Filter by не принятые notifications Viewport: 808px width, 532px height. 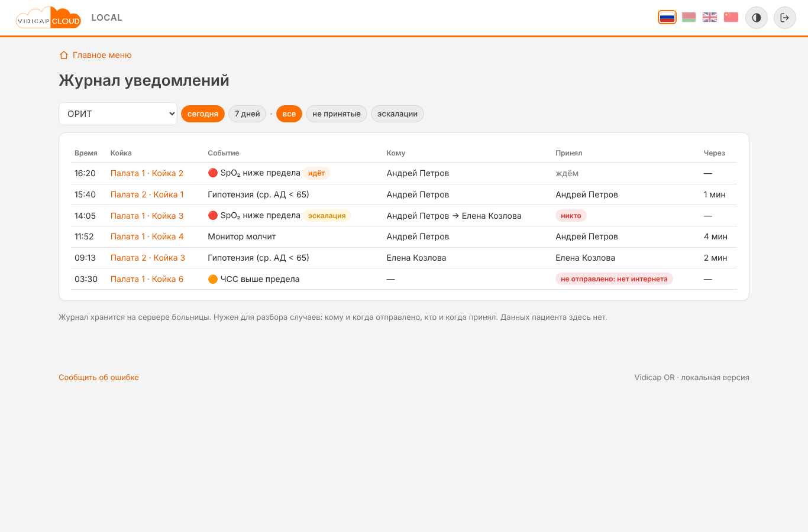click(337, 114)
